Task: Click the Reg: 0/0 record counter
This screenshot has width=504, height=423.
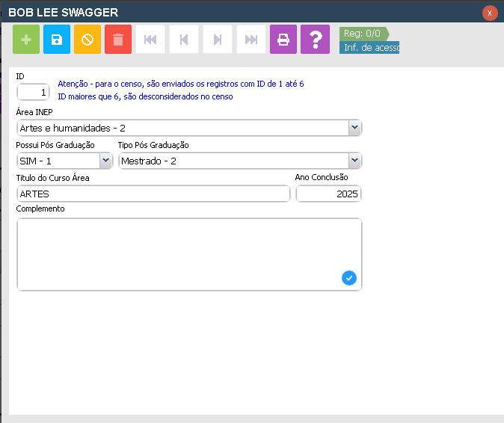Action: [363, 34]
